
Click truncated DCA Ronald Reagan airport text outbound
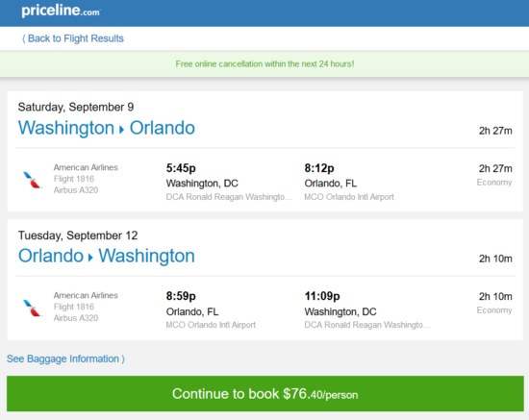[x=229, y=197]
